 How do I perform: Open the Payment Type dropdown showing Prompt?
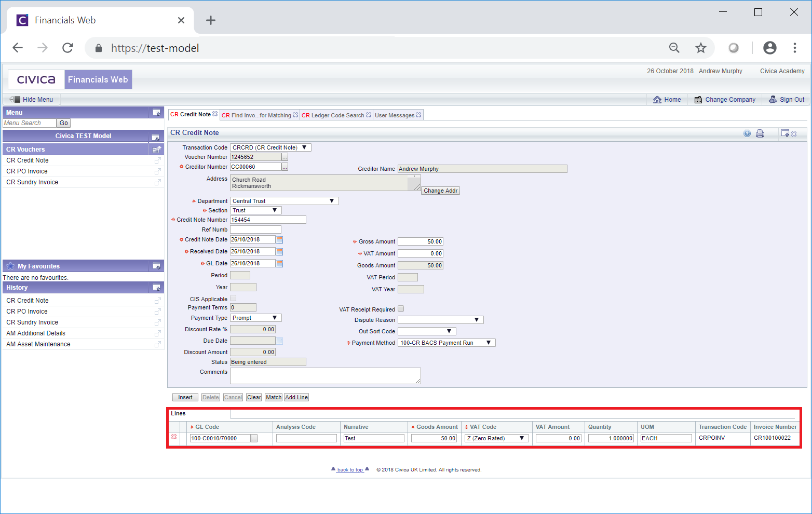(x=256, y=318)
